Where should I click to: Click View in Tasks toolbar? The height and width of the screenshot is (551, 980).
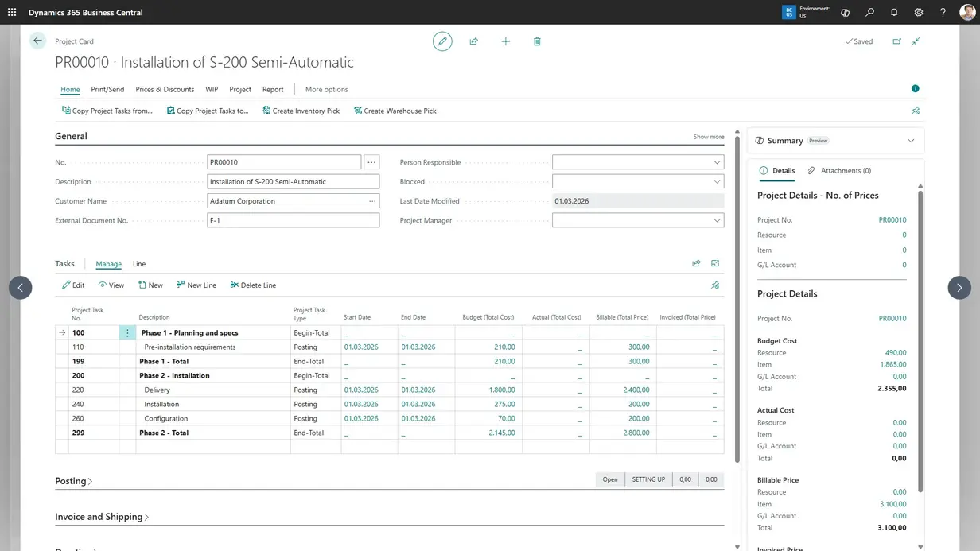pos(111,285)
